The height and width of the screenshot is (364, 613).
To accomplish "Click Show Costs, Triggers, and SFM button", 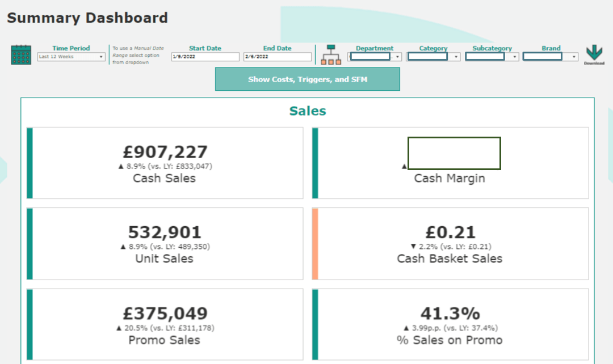I will click(307, 79).
